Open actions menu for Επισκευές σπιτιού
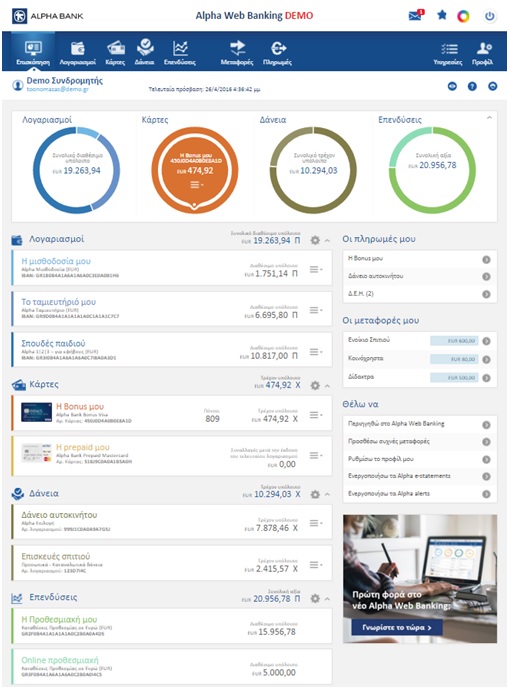509x689 pixels. 316,564
